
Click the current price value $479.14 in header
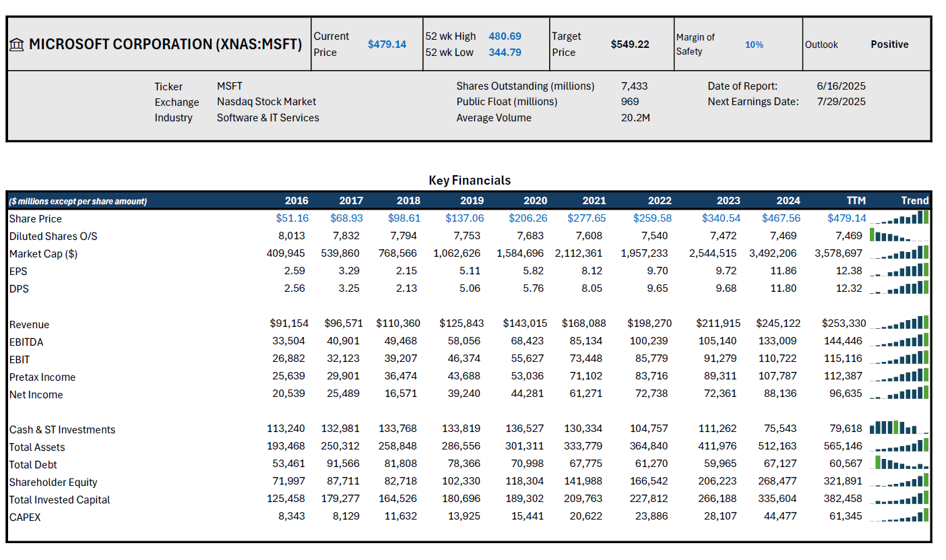pos(387,44)
